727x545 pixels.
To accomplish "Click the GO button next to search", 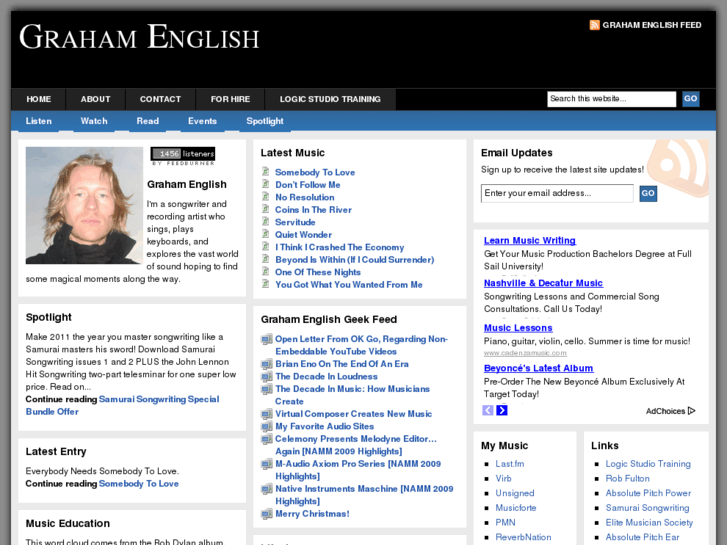I will [690, 99].
